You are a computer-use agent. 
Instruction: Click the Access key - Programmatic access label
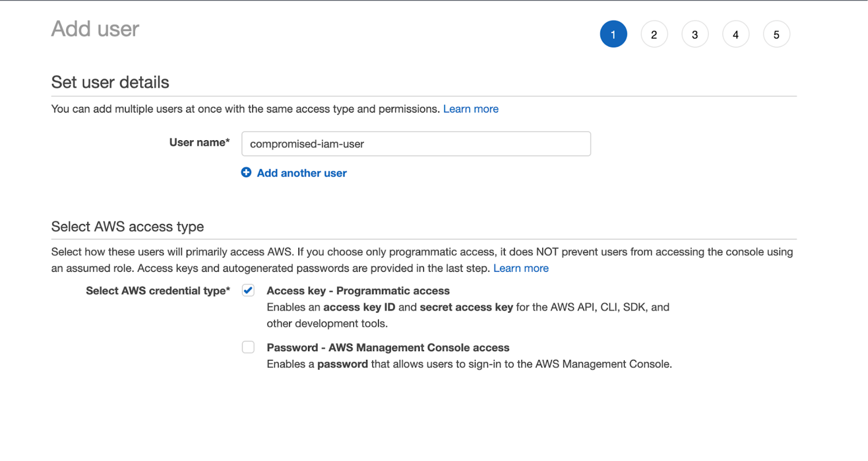(358, 291)
